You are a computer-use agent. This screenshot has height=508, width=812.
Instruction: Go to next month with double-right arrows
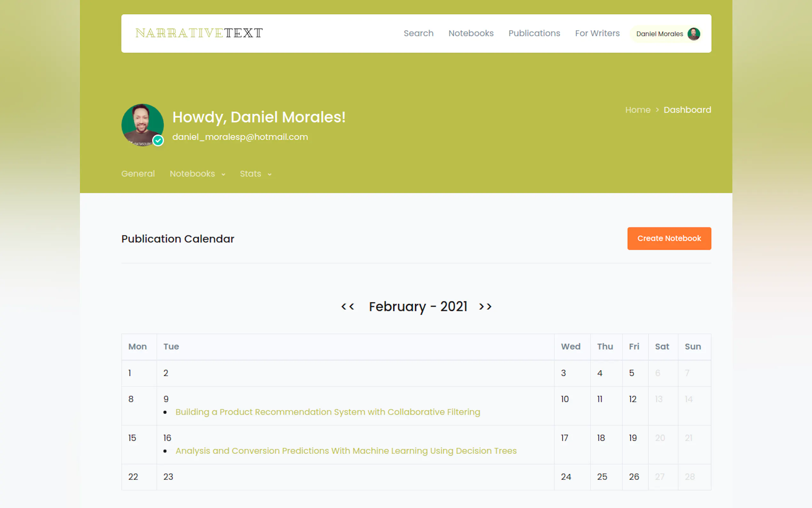pos(485,306)
